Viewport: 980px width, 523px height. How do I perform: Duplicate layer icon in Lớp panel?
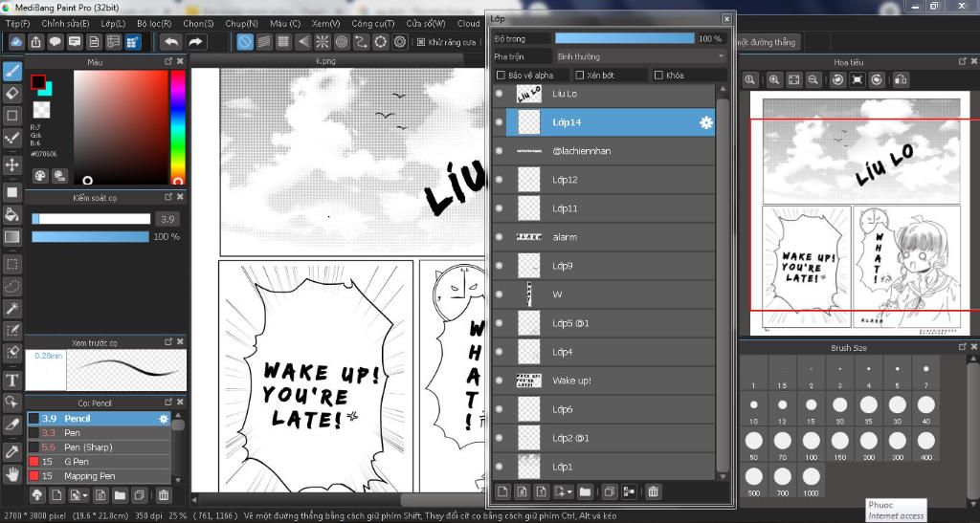609,491
